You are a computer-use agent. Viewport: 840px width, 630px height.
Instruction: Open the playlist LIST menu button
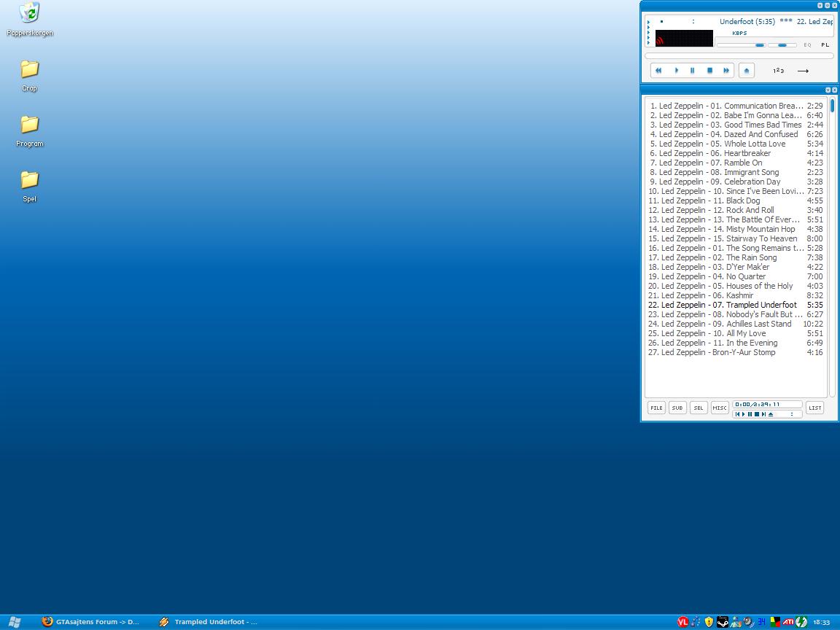click(x=814, y=408)
